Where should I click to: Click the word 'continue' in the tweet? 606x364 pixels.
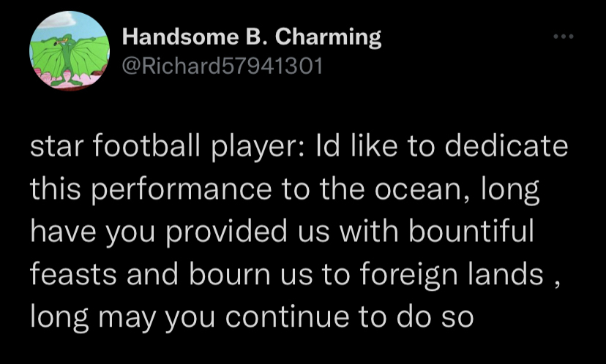pos(288,317)
